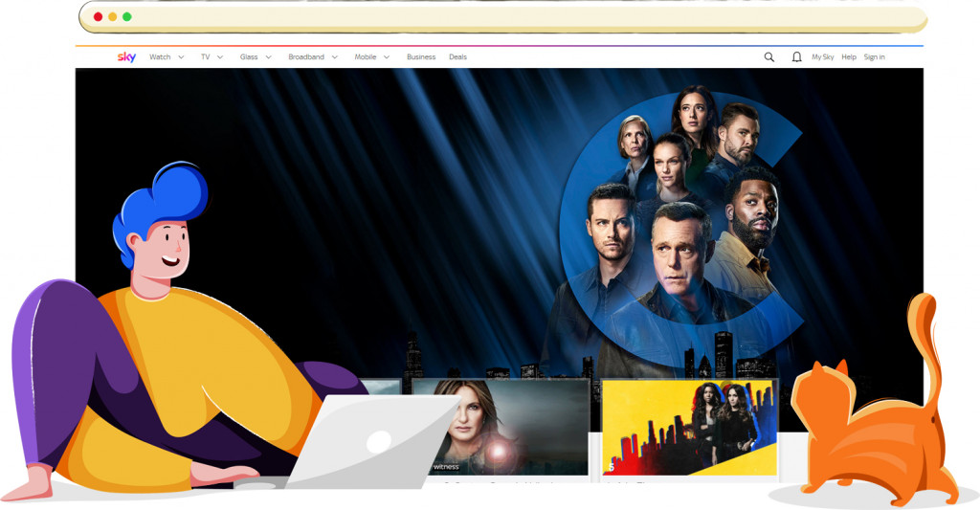
Task: Open the yellow skyline show thumbnail
Action: 689,427
